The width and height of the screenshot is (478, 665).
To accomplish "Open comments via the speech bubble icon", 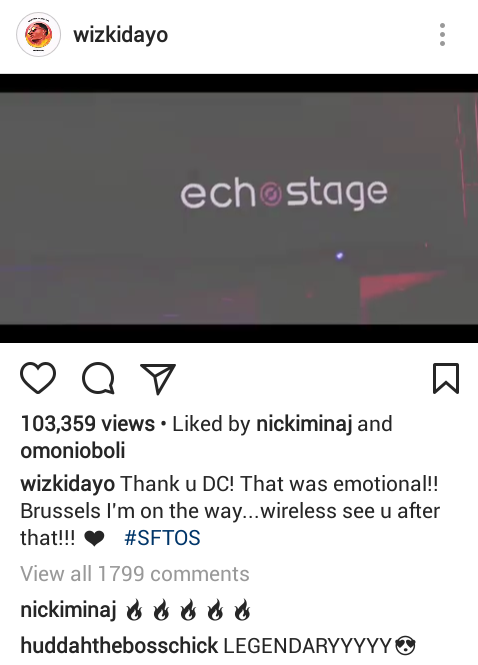I will [x=98, y=378].
